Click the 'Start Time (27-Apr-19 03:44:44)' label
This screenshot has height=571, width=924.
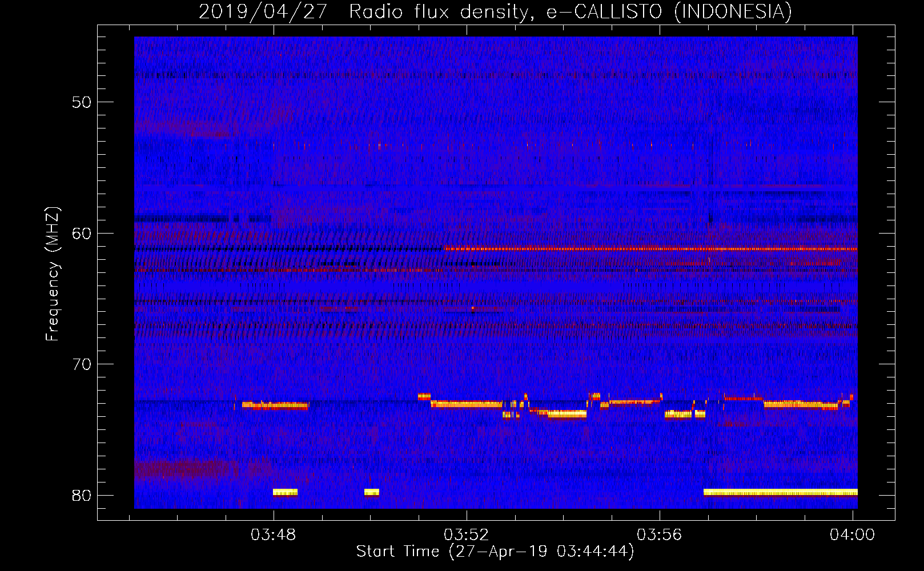pos(495,552)
